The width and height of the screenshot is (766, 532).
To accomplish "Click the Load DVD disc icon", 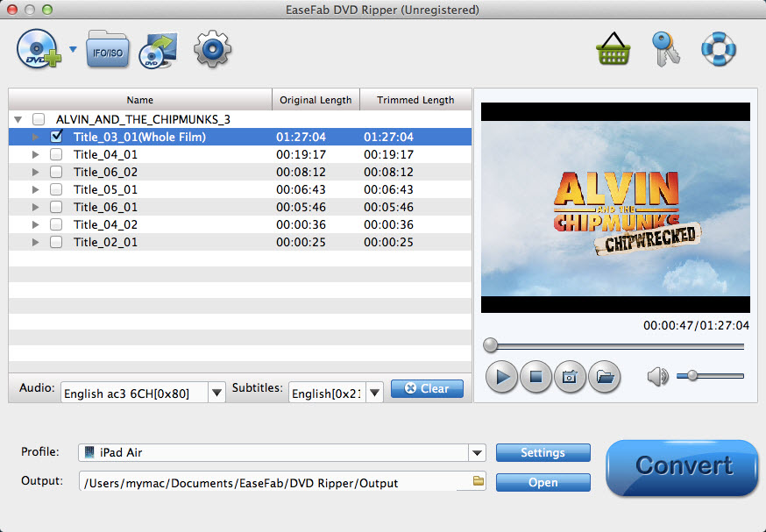I will coord(39,49).
